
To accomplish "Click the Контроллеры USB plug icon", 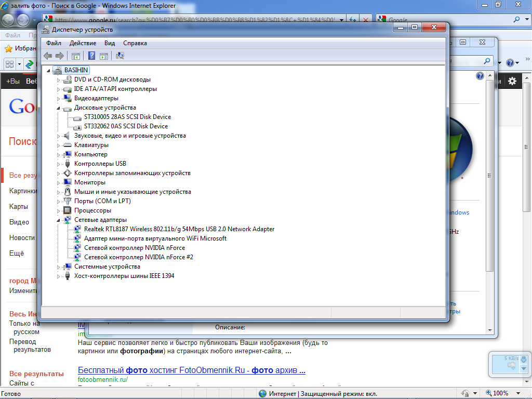I will [x=68, y=164].
